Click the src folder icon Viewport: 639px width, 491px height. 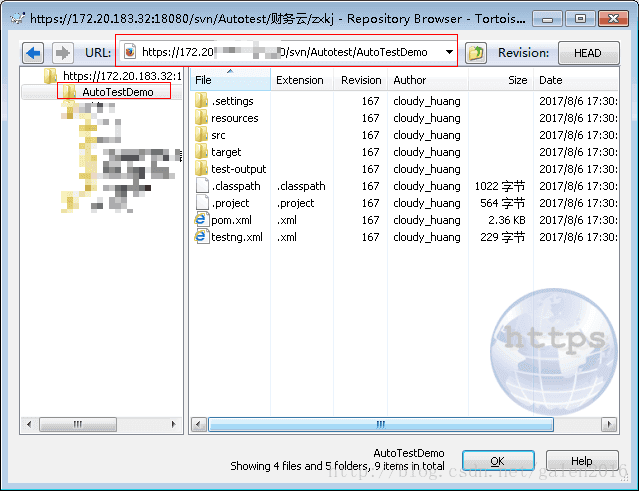pos(201,135)
